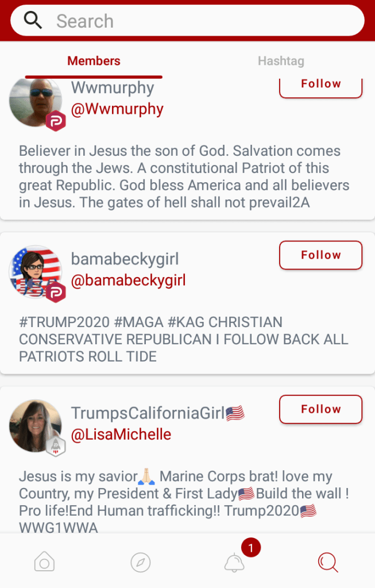This screenshot has width=375, height=588.
Task: Switch to the Members tab
Action: click(94, 61)
